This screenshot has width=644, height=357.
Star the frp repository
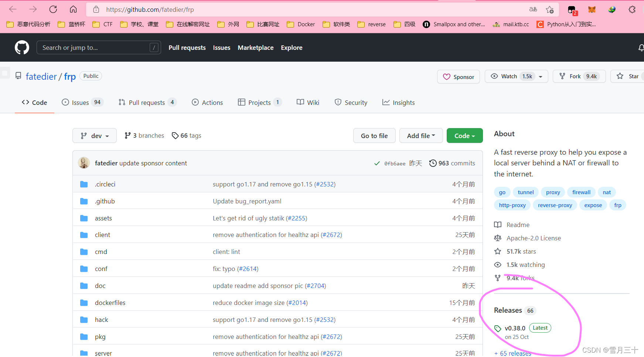628,76
